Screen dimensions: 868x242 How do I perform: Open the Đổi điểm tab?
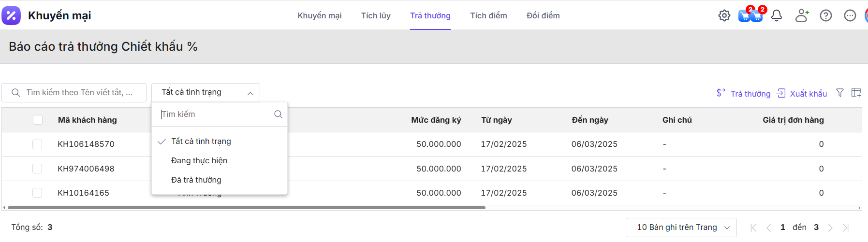543,15
